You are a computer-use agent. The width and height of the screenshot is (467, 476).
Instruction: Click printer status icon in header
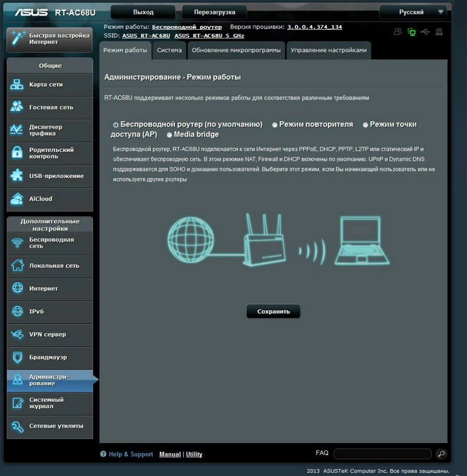[x=439, y=32]
